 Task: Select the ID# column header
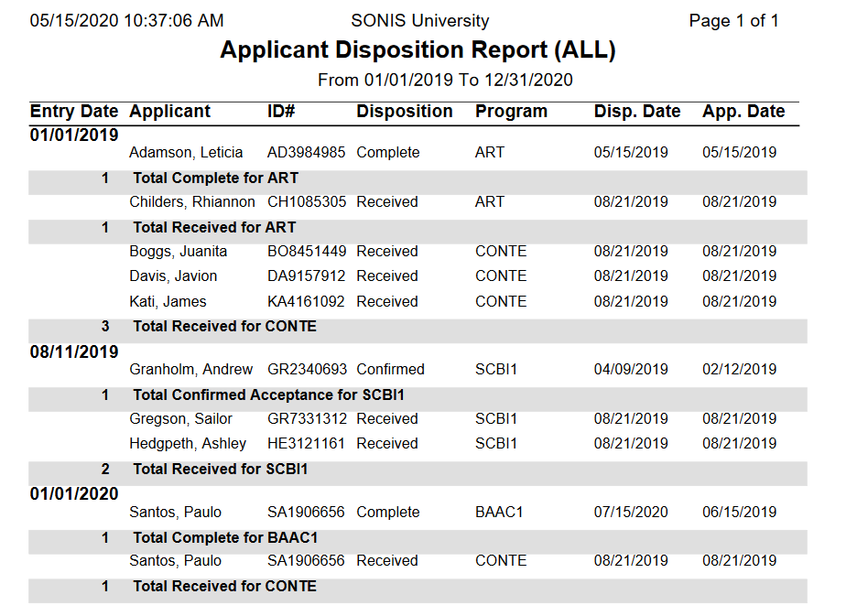(x=281, y=112)
